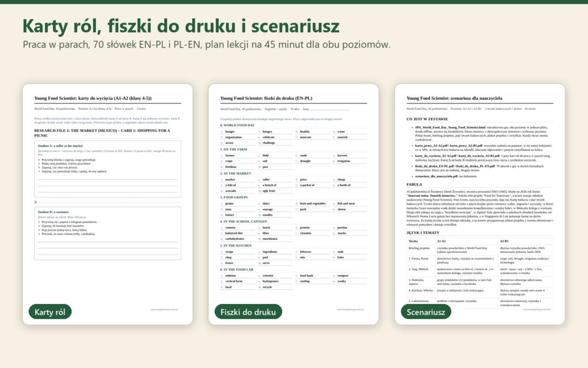Click the heading 'Young Food Scientist: scenariusz dla nauczyciela'
Viewport: 588px width, 368px height.
(454, 98)
